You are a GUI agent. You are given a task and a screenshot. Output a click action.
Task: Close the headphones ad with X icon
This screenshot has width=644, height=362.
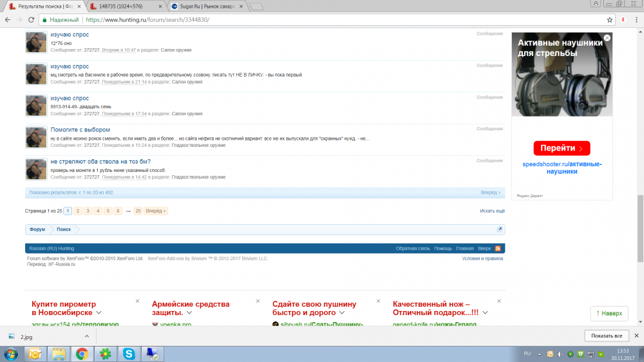pyautogui.click(x=607, y=38)
